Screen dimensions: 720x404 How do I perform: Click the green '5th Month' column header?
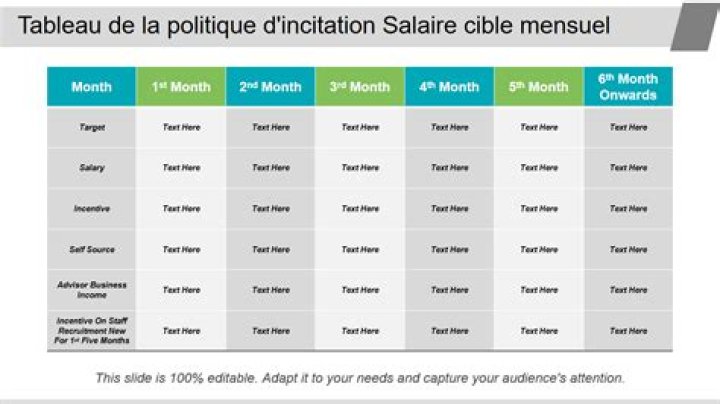[538, 87]
